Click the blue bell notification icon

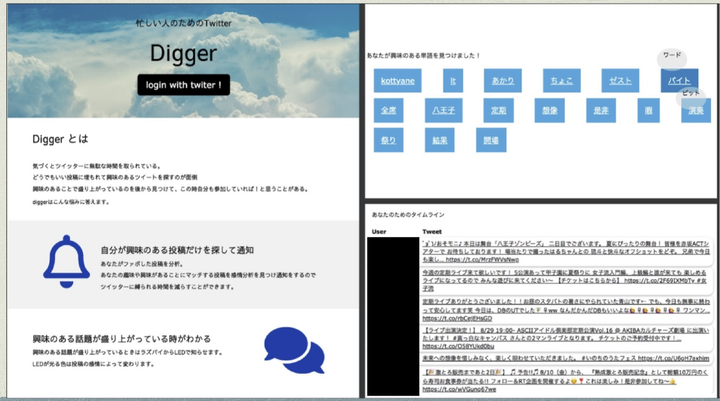tap(67, 261)
